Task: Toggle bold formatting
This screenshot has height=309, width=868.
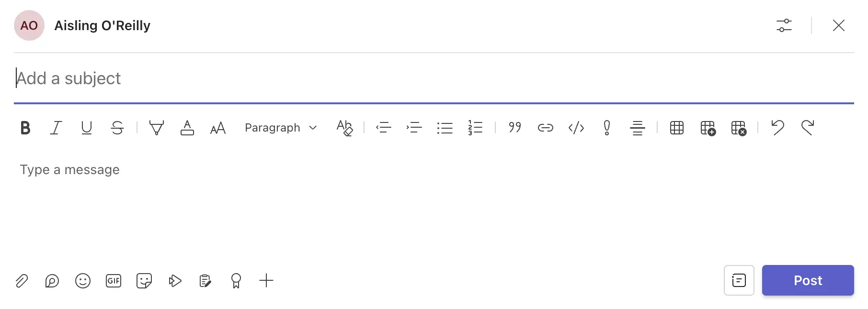Action: 25,128
